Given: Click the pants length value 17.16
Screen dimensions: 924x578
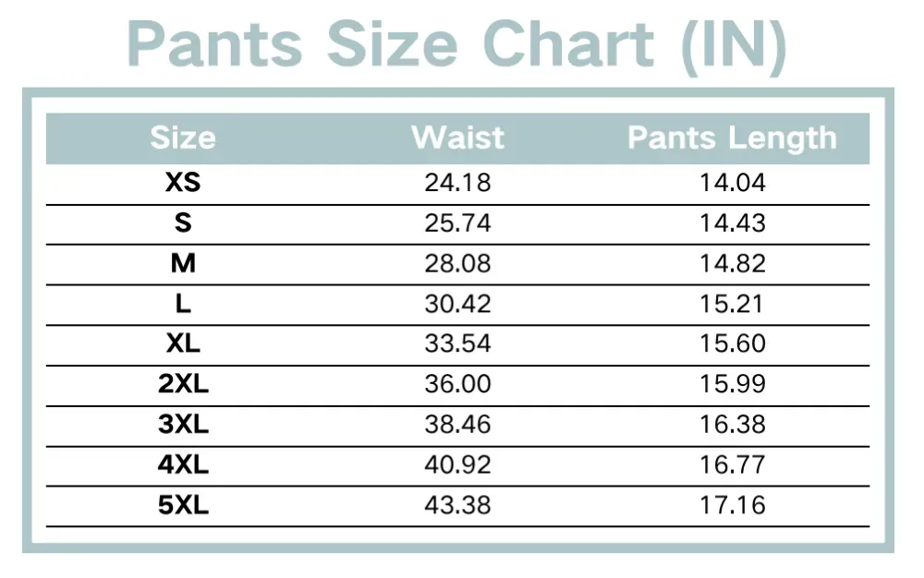Looking at the screenshot, I should pos(732,505).
